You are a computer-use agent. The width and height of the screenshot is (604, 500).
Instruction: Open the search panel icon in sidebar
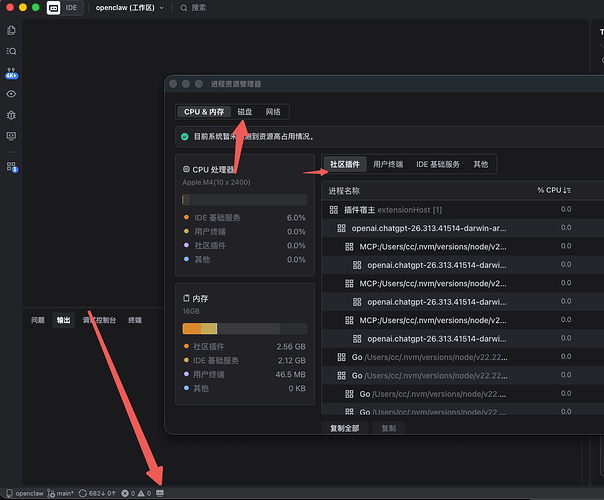(x=11, y=51)
